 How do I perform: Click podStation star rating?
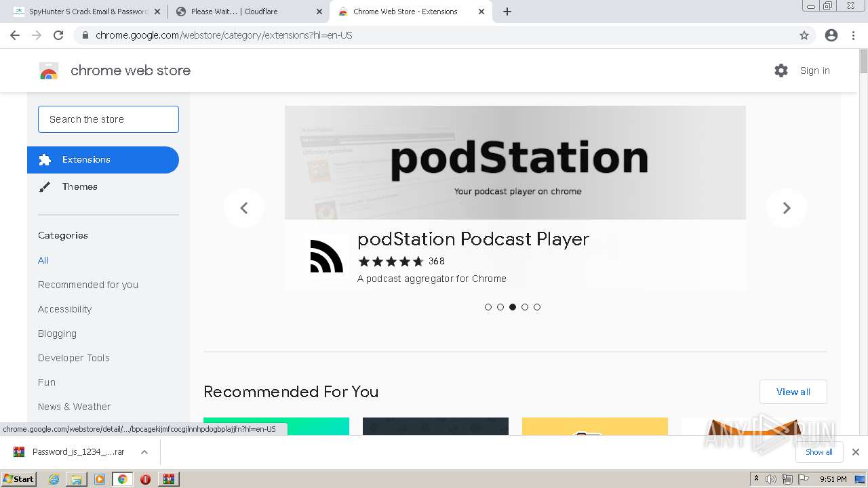(x=391, y=261)
